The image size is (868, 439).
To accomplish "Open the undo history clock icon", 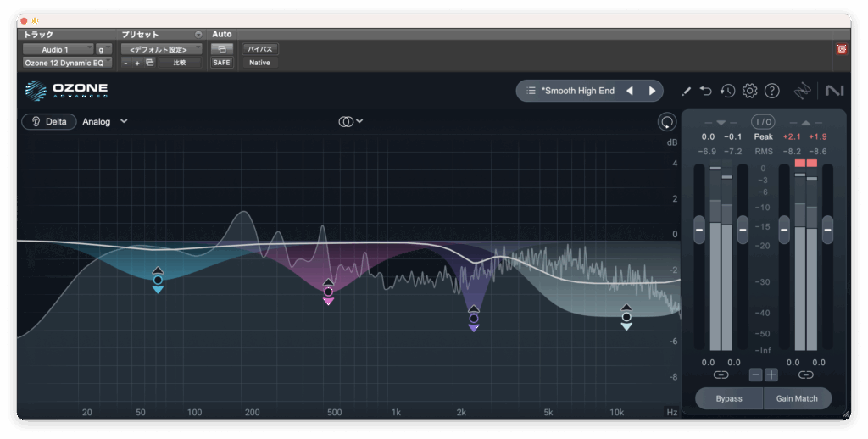I will click(727, 91).
